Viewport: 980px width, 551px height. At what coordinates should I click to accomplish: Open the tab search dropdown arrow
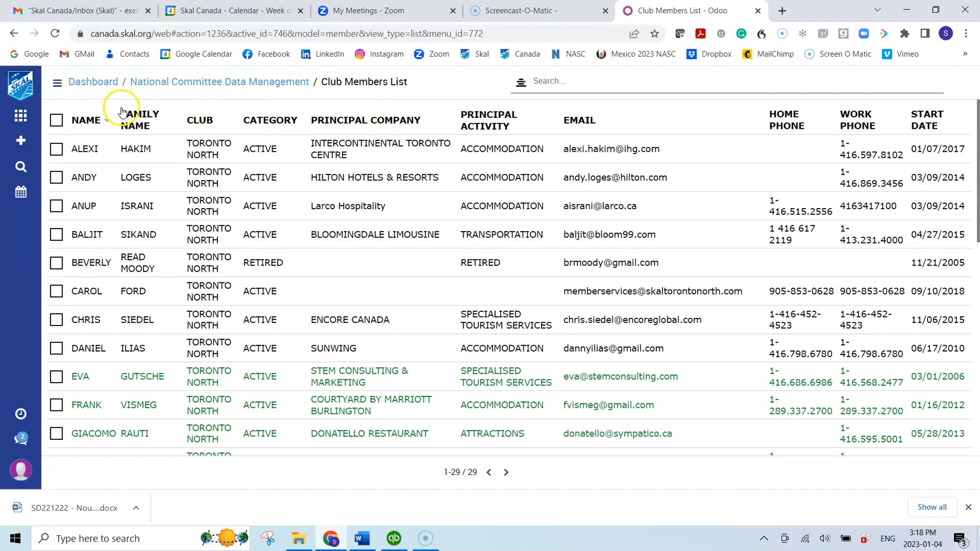pyautogui.click(x=878, y=10)
